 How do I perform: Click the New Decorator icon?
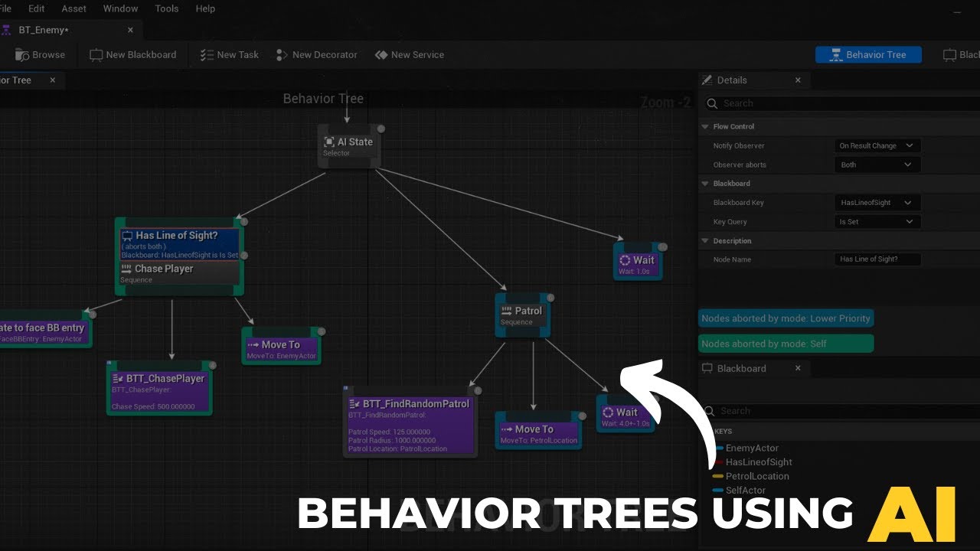pos(282,55)
